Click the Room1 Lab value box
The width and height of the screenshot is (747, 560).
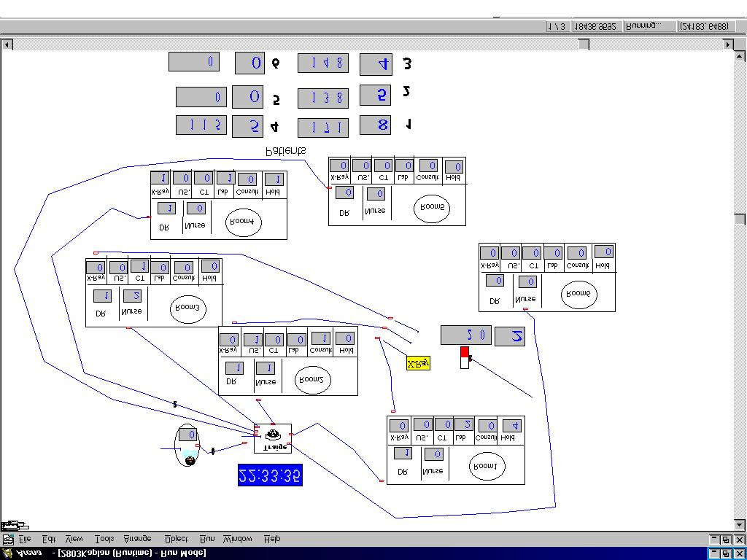coord(463,425)
